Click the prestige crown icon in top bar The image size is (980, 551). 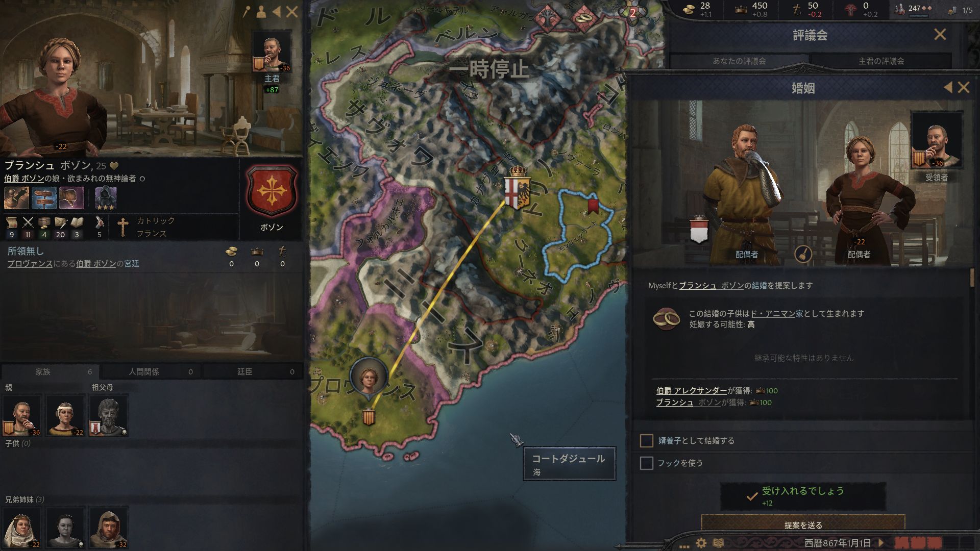(x=741, y=9)
